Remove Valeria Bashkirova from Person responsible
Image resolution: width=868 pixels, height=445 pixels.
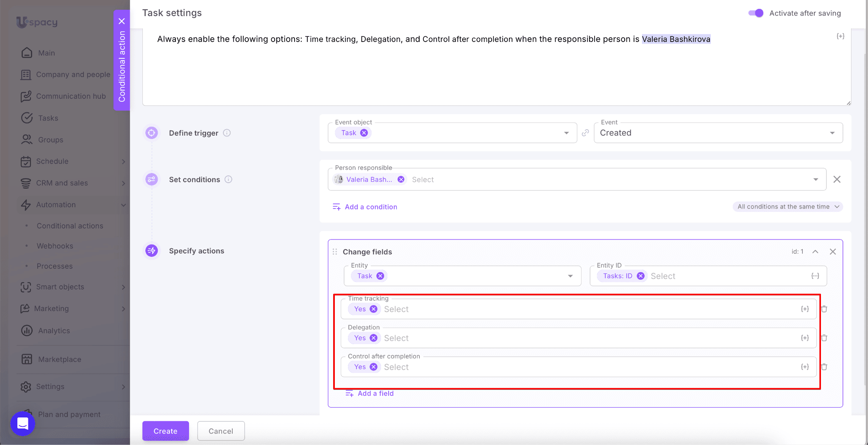pos(401,180)
